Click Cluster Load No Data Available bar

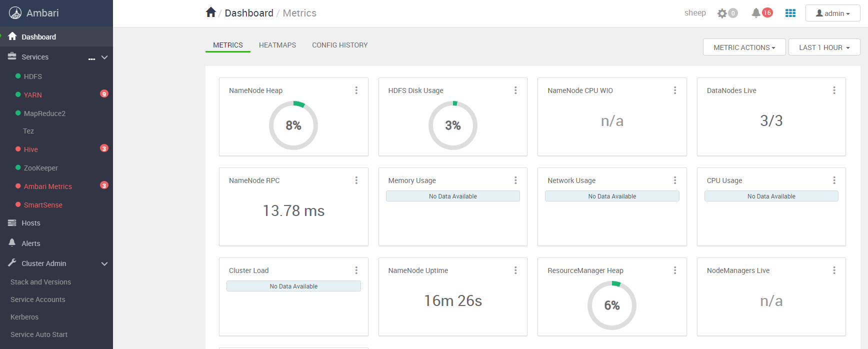click(293, 286)
